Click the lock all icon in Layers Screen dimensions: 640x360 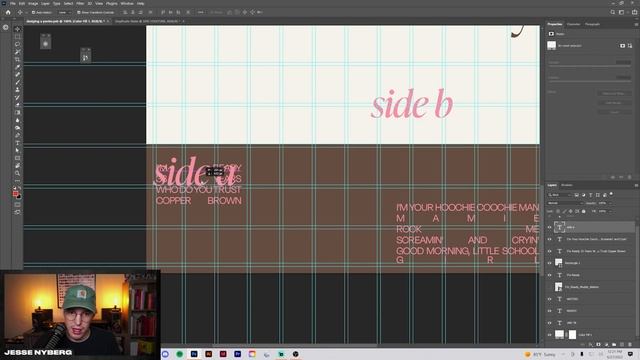[x=583, y=211]
